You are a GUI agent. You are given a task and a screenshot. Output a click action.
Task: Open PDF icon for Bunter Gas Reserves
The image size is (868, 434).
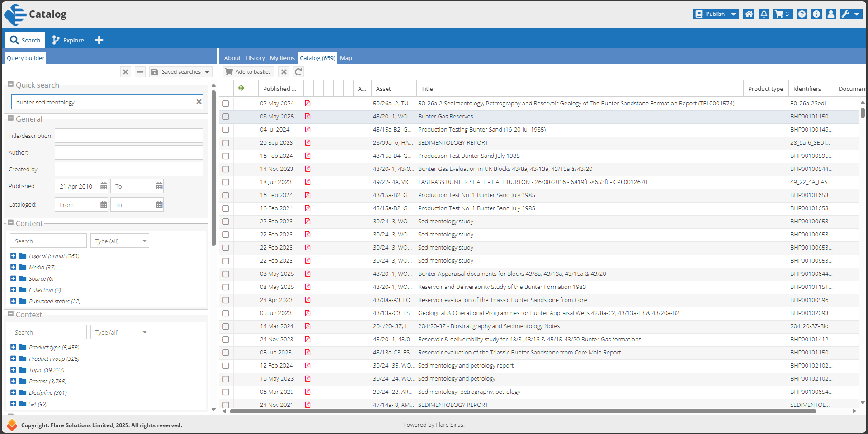pos(307,117)
